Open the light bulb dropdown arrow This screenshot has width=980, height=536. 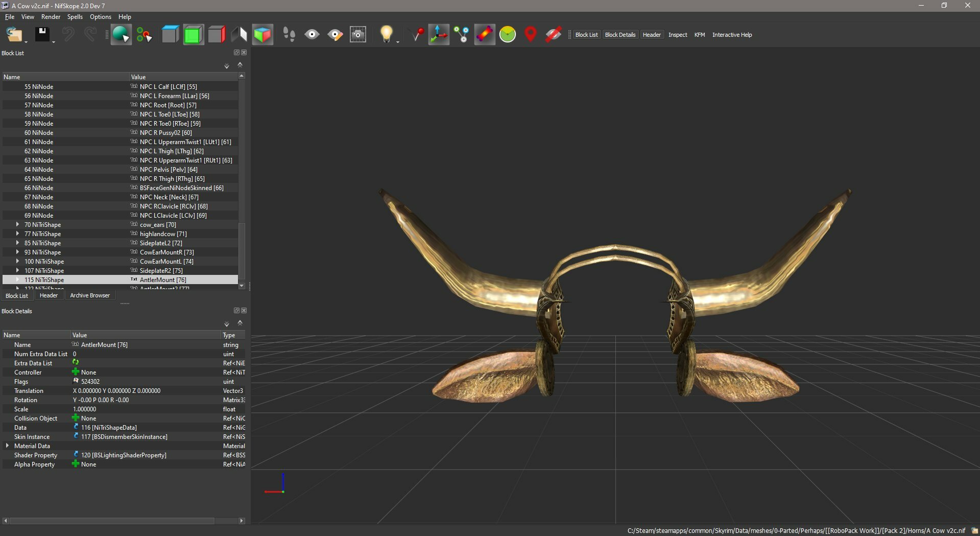(398, 41)
